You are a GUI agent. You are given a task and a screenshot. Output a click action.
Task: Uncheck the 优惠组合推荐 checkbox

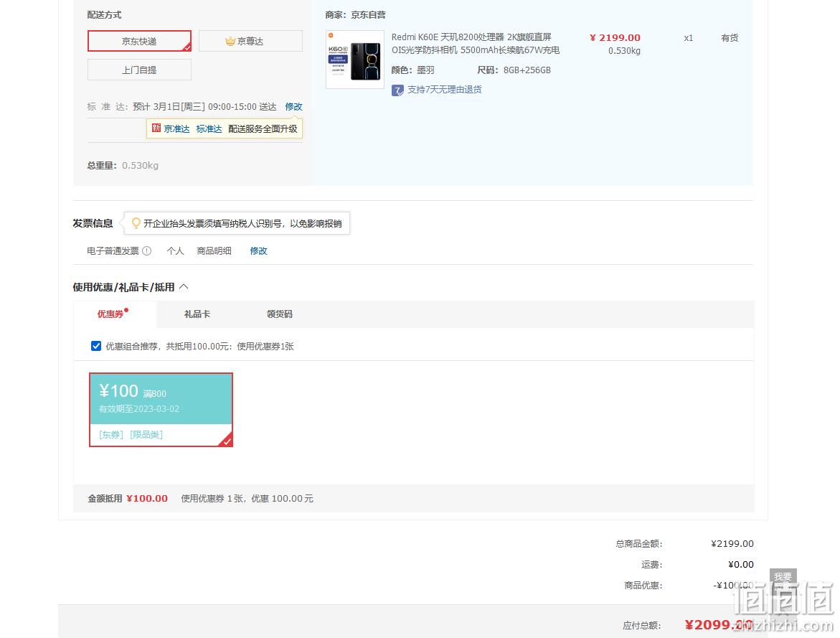tap(96, 347)
